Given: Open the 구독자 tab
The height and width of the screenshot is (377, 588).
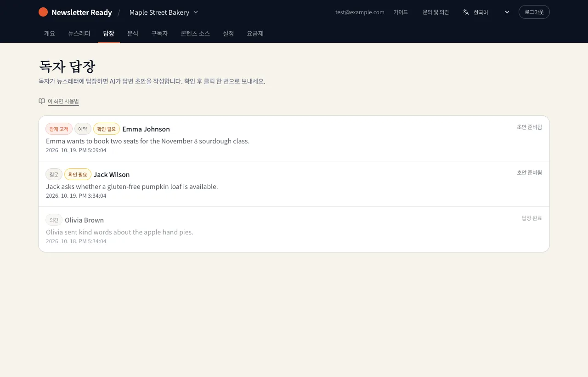Looking at the screenshot, I should click(x=159, y=34).
